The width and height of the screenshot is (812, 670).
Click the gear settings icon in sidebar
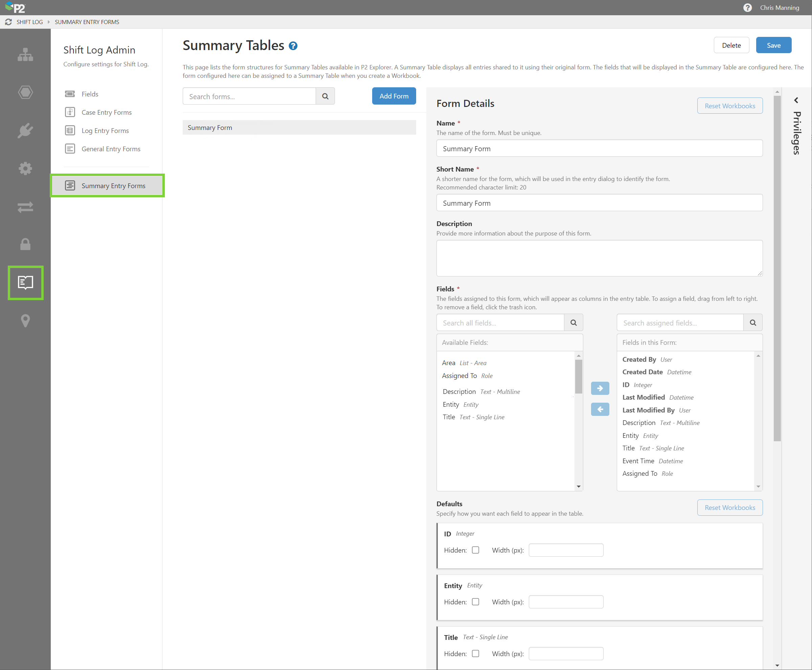[x=25, y=168]
